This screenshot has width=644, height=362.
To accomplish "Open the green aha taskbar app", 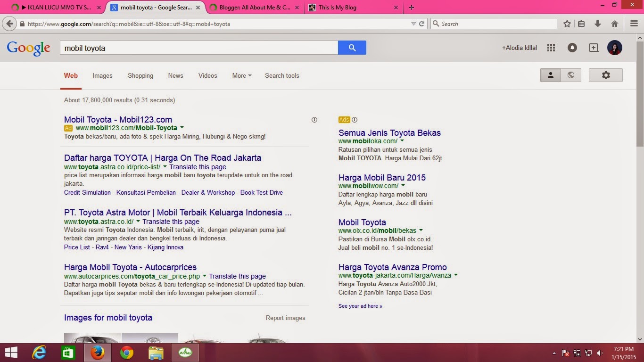I will click(185, 353).
